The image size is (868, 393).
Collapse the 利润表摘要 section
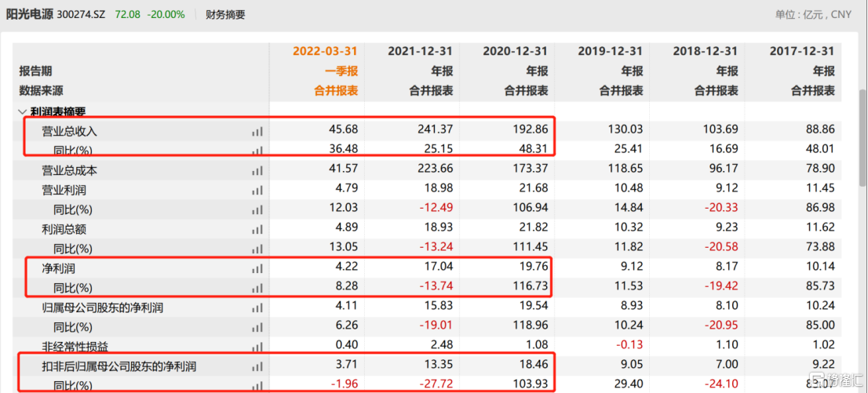pos(22,111)
